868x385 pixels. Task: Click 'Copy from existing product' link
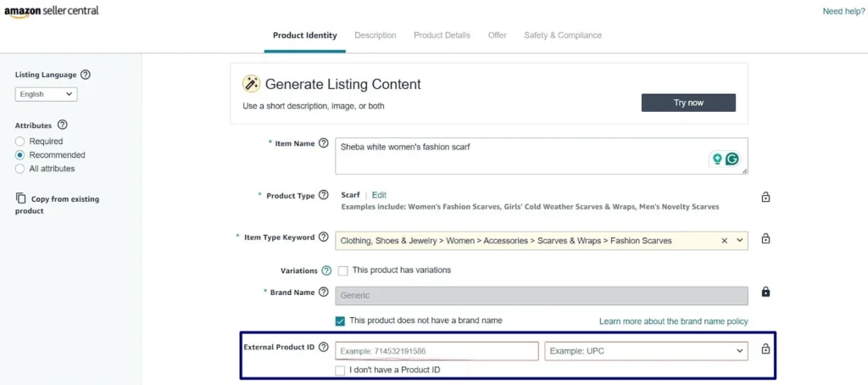(57, 205)
